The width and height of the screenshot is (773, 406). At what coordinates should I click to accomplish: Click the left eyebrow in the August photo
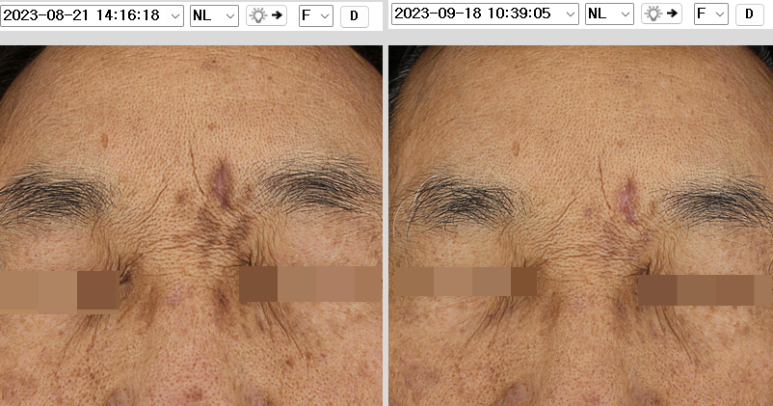click(x=60, y=195)
